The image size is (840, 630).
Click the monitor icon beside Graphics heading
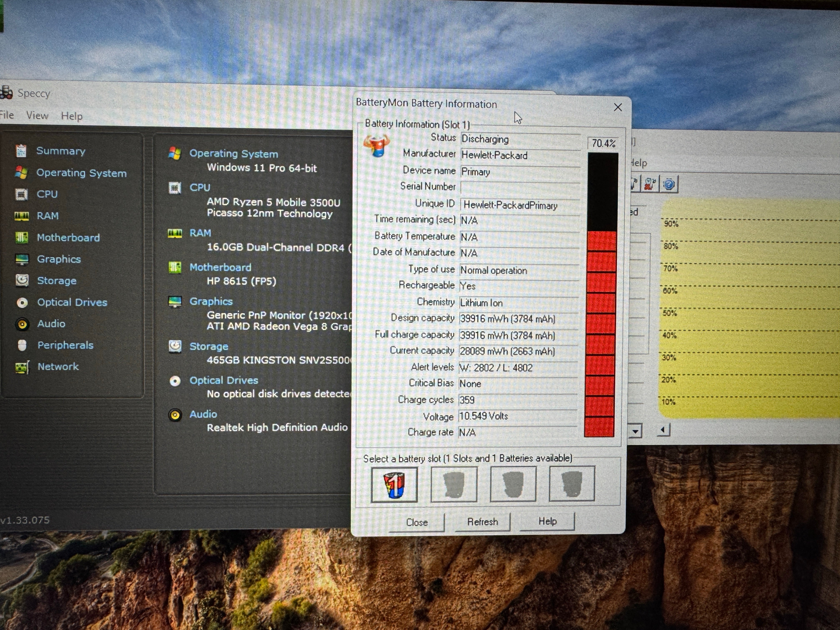pos(175,302)
